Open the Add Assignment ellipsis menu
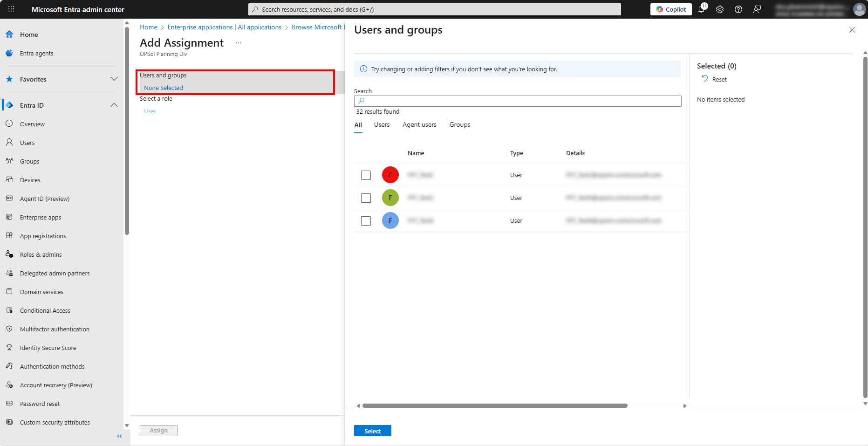Viewport: 868px width, 446px height. pyautogui.click(x=239, y=43)
